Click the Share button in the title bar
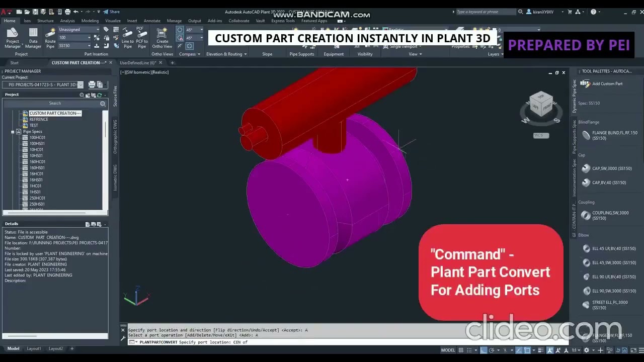This screenshot has width=644, height=362. tap(112, 12)
